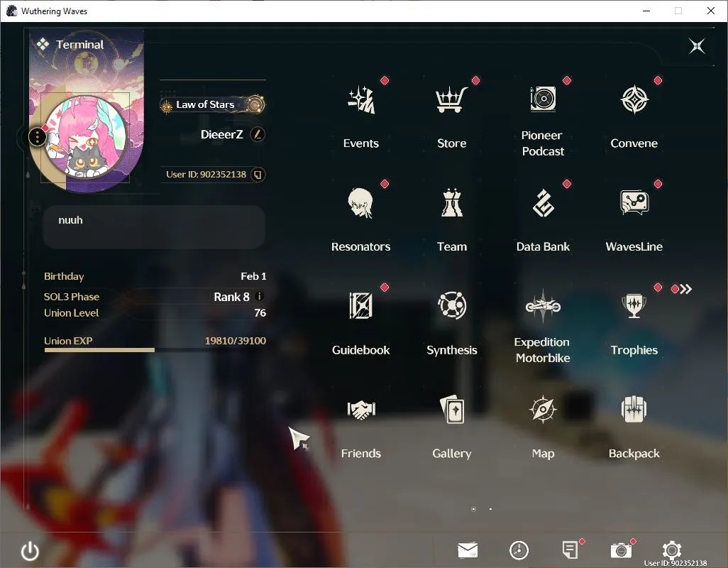Click the DieeerZ username text
Screen dimensions: 728x568
[221, 135]
